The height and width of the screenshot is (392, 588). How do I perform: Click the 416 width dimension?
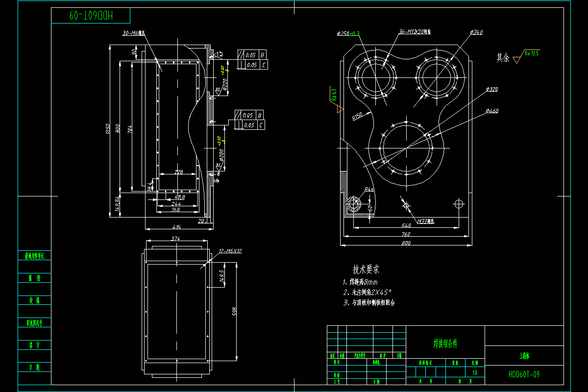tap(177, 227)
